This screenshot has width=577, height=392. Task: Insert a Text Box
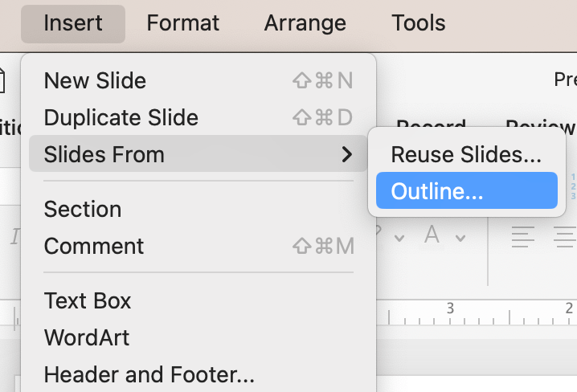[88, 300]
